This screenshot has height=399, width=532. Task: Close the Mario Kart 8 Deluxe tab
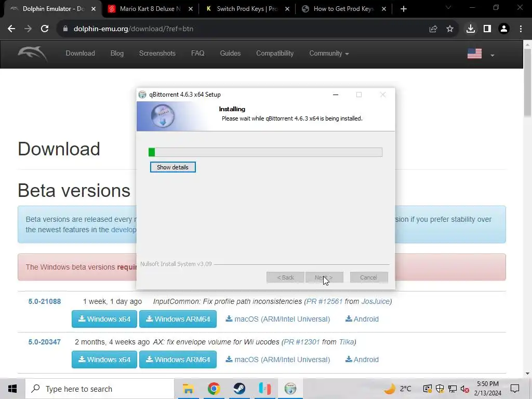(x=190, y=9)
